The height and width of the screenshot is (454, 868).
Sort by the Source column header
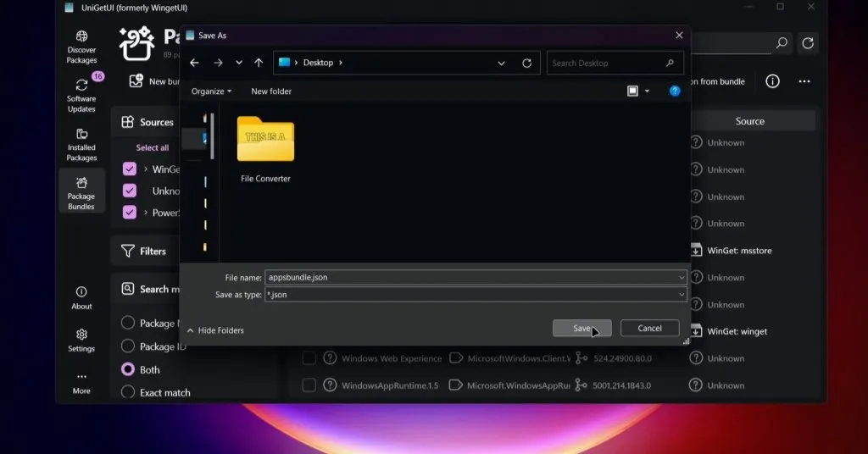pyautogui.click(x=749, y=121)
